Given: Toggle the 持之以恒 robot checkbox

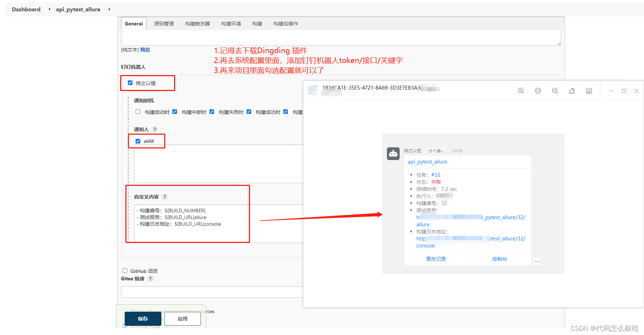Looking at the screenshot, I should pyautogui.click(x=130, y=83).
